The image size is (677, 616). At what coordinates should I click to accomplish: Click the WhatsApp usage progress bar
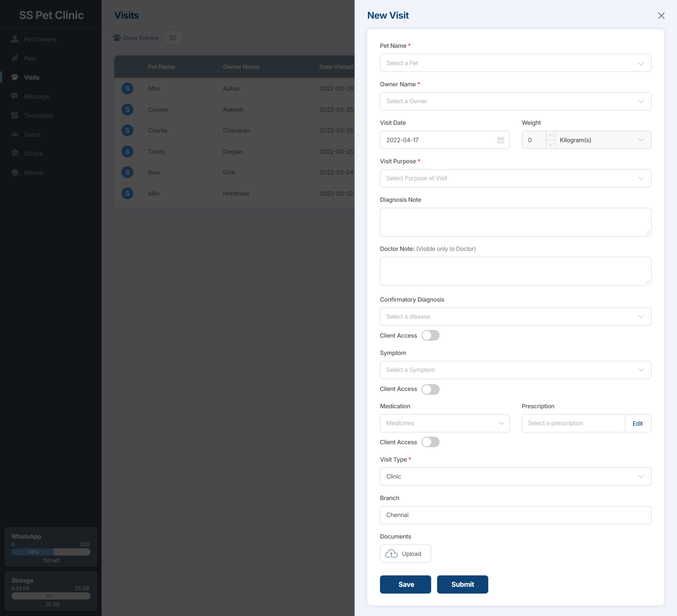point(51,552)
